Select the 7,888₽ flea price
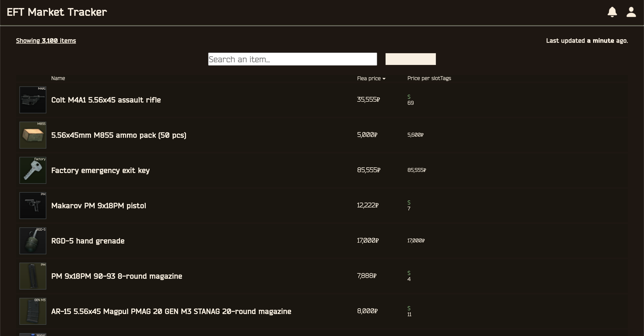This screenshot has width=644, height=336. 367,276
